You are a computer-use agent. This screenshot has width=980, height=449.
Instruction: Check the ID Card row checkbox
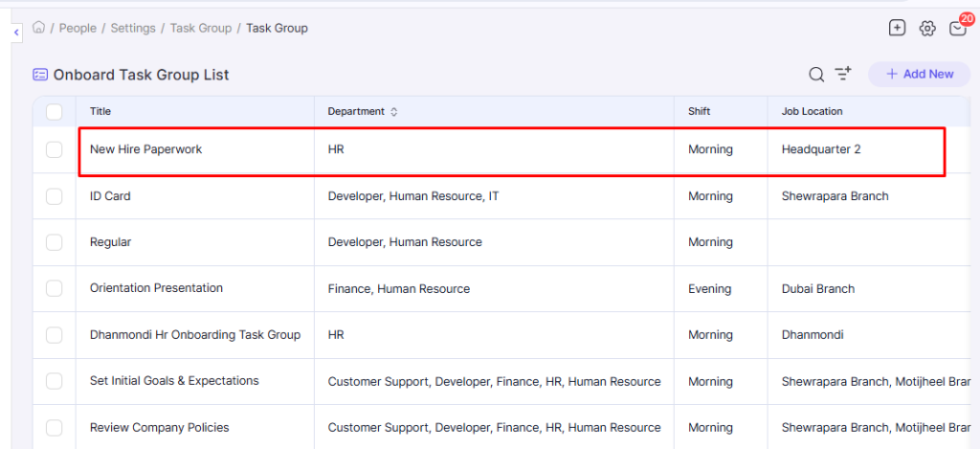coord(55,195)
